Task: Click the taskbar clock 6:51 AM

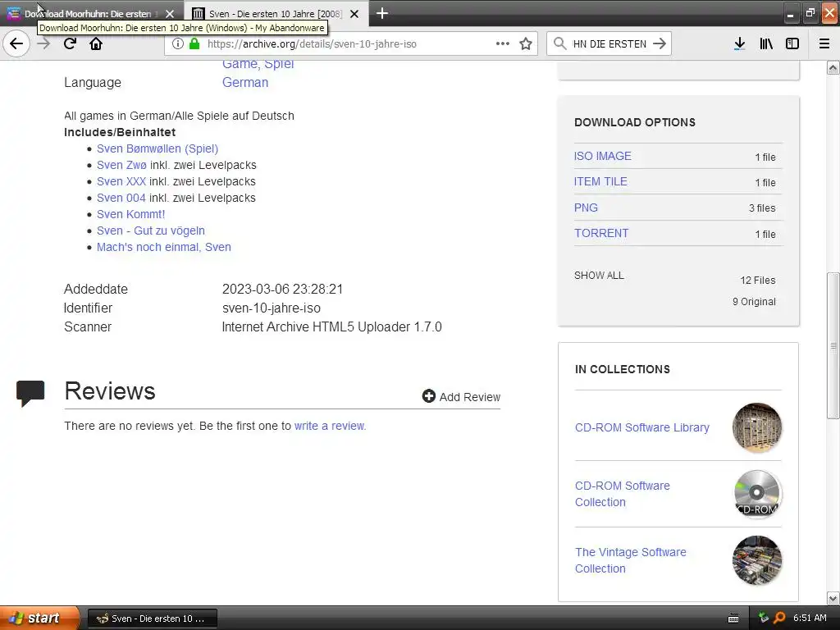Action: coord(810,618)
